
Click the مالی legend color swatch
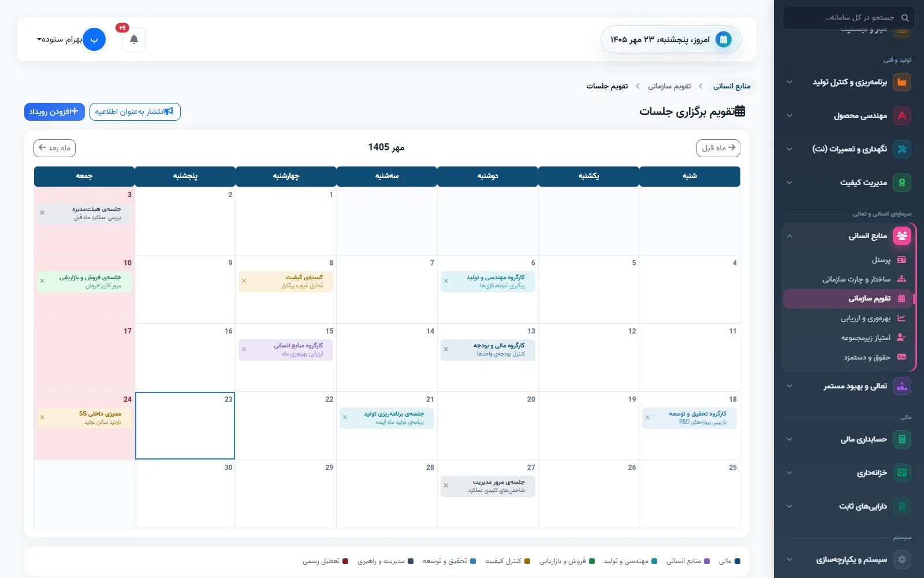pyautogui.click(x=737, y=561)
